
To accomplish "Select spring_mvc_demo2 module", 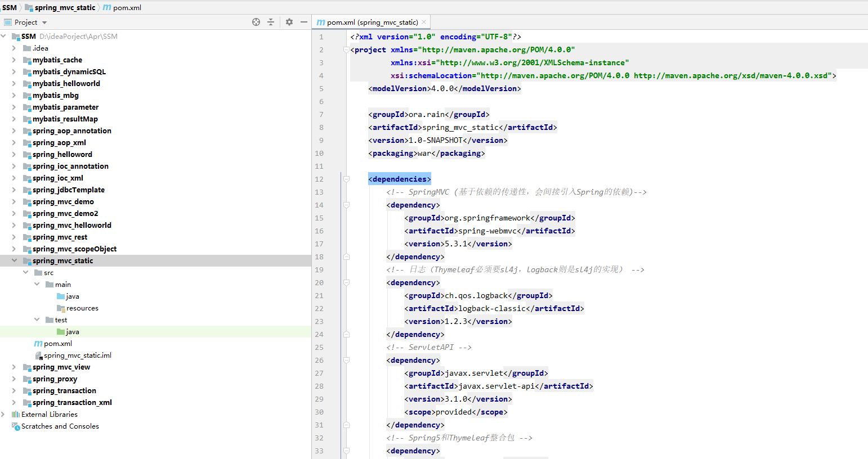I will click(x=65, y=213).
